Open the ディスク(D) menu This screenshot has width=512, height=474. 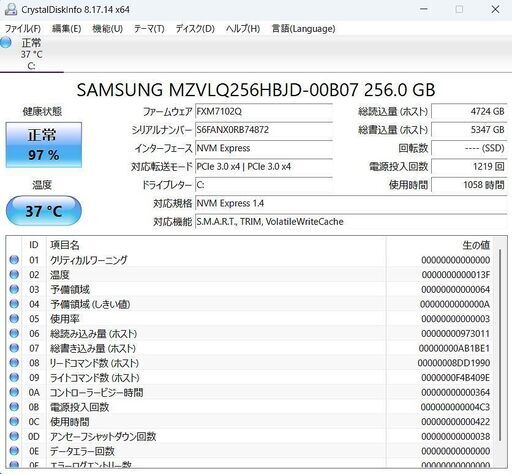[x=195, y=29]
